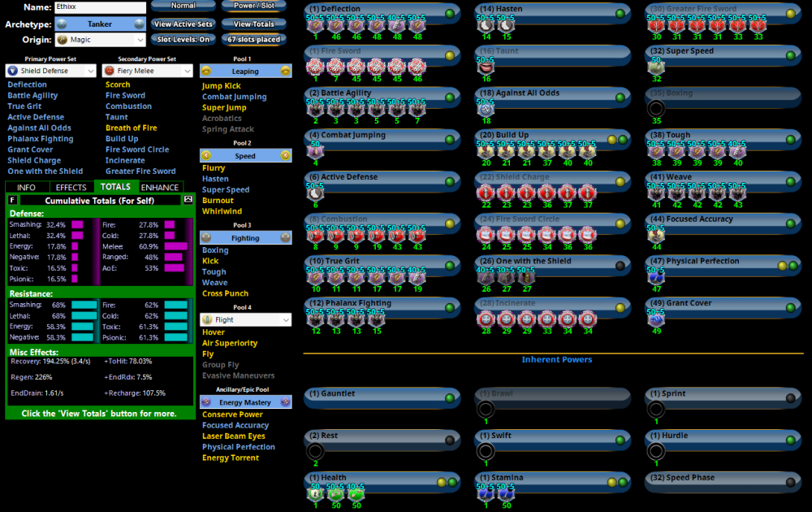The image size is (812, 512).
Task: Click the Combat Jumping enhancement slot
Action: 315,150
